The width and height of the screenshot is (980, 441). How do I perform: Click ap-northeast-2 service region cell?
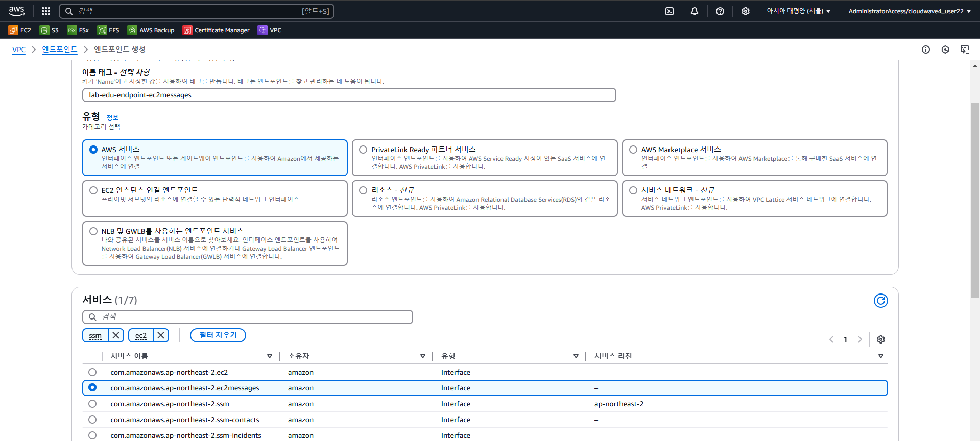click(619, 404)
